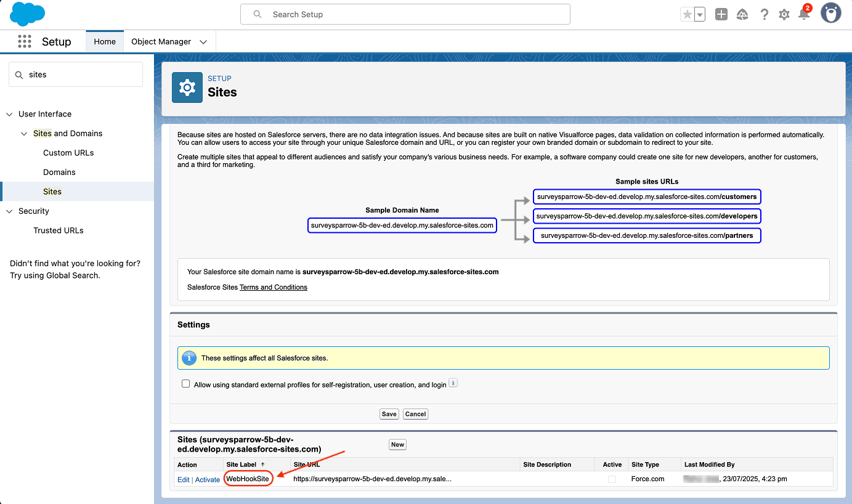Open the App Launcher grid icon
852x504 pixels.
25,41
